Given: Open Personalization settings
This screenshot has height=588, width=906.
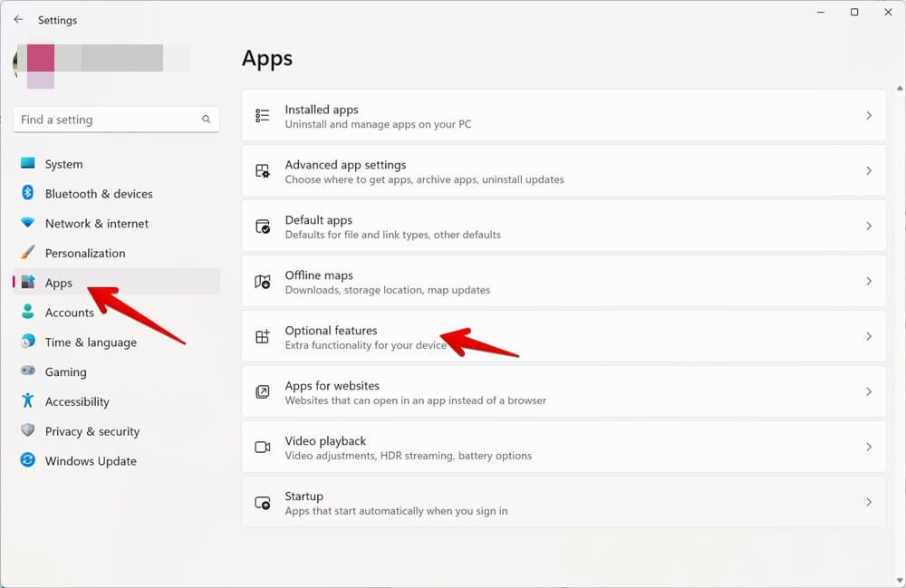Looking at the screenshot, I should [116, 253].
